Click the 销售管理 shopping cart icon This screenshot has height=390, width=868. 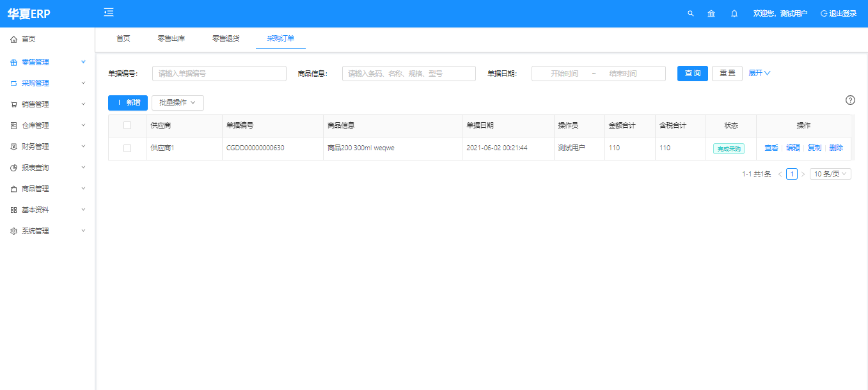tap(14, 104)
